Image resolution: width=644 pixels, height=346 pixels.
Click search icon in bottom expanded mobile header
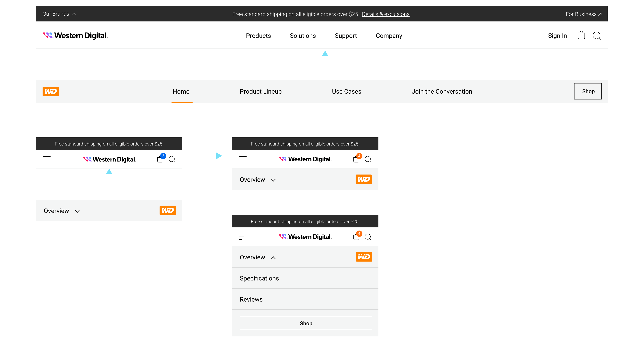click(x=368, y=237)
